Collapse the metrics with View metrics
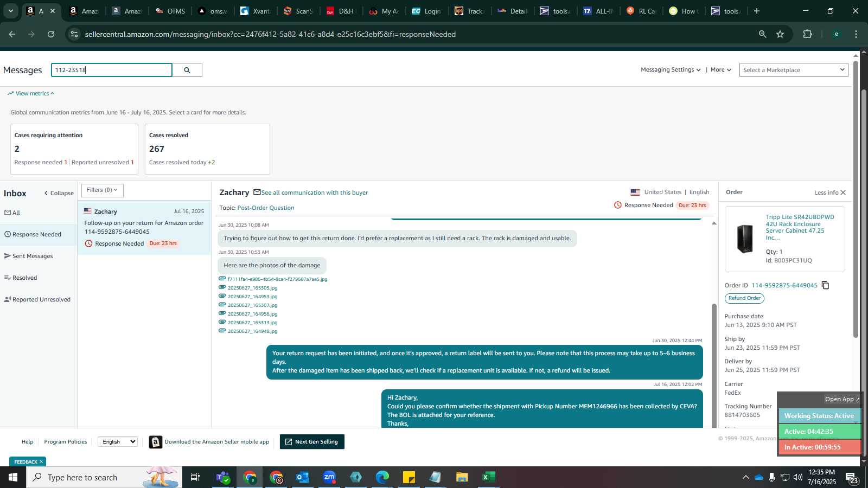868x488 pixels. pos(31,93)
